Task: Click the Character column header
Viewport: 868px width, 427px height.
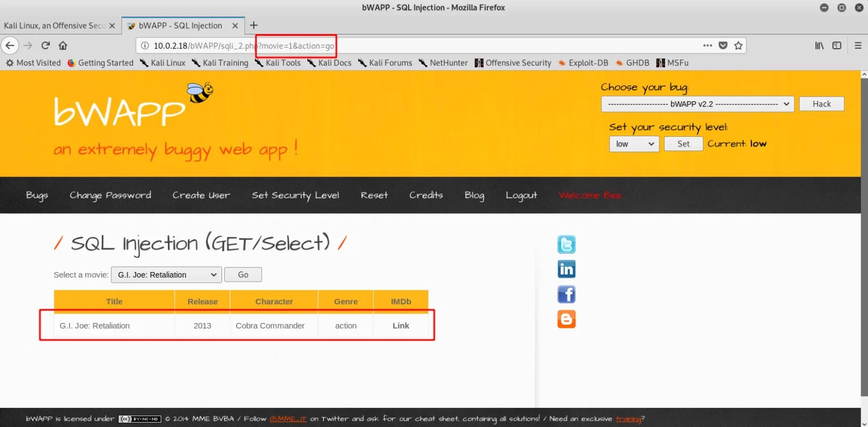Action: 274,301
